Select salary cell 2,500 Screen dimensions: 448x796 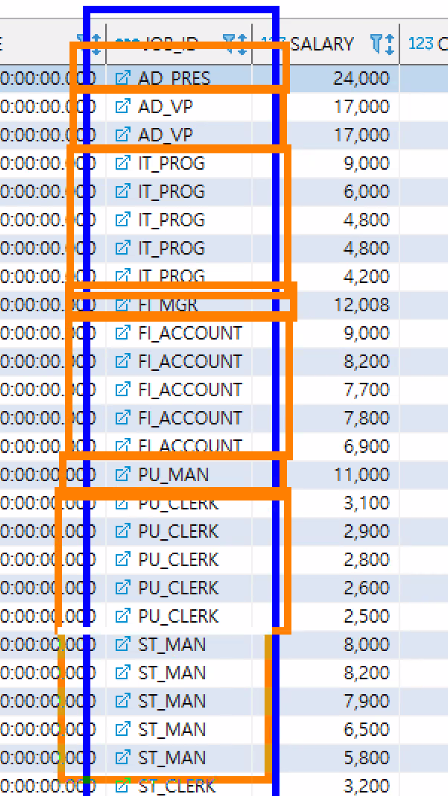tap(326, 616)
